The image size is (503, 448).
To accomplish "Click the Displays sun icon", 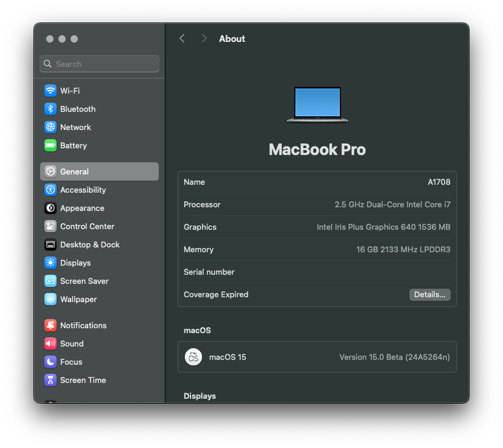I will [x=50, y=263].
